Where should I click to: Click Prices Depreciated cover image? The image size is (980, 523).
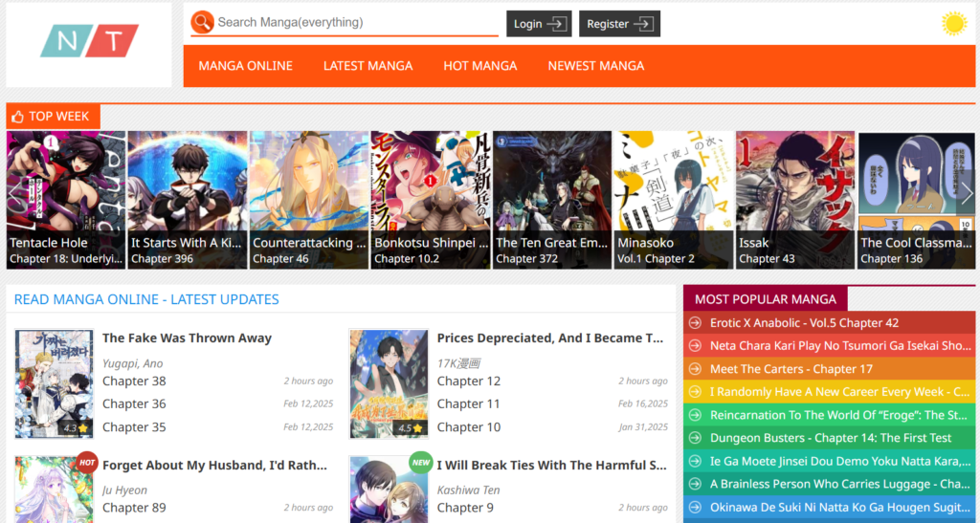point(389,383)
